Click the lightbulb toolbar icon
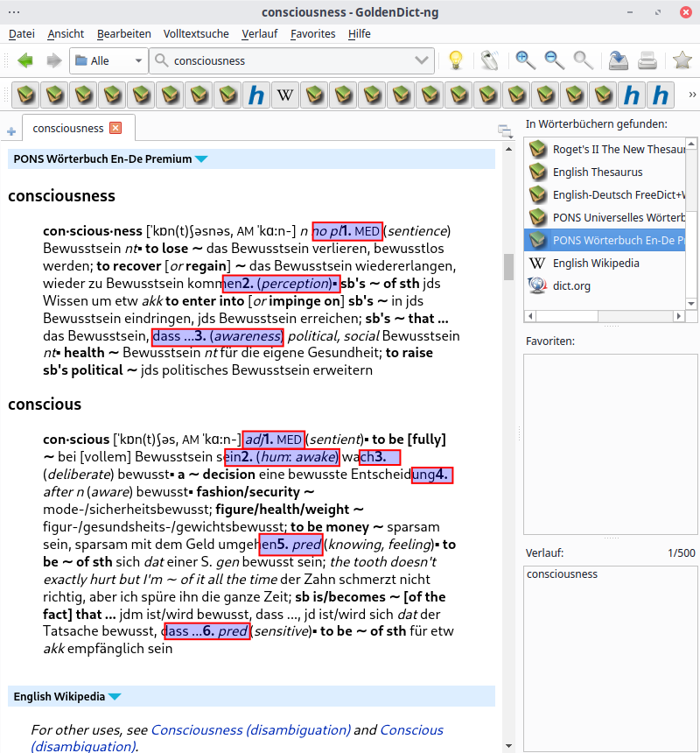Screen dimensions: 700x753 tap(455, 60)
